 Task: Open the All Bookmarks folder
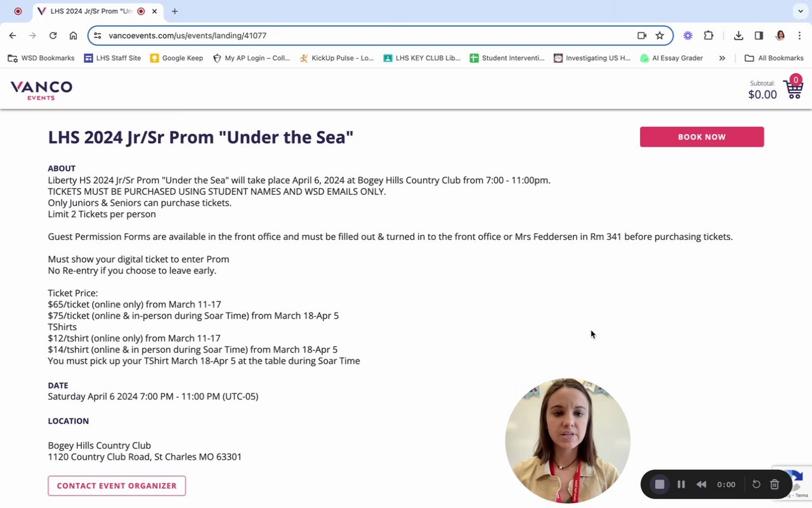pos(774,58)
